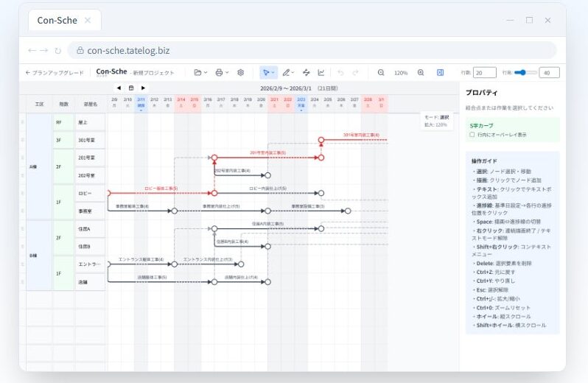Screen dimensions: 588x383
Task: Click the プランアップグレード back link
Action: (x=56, y=72)
